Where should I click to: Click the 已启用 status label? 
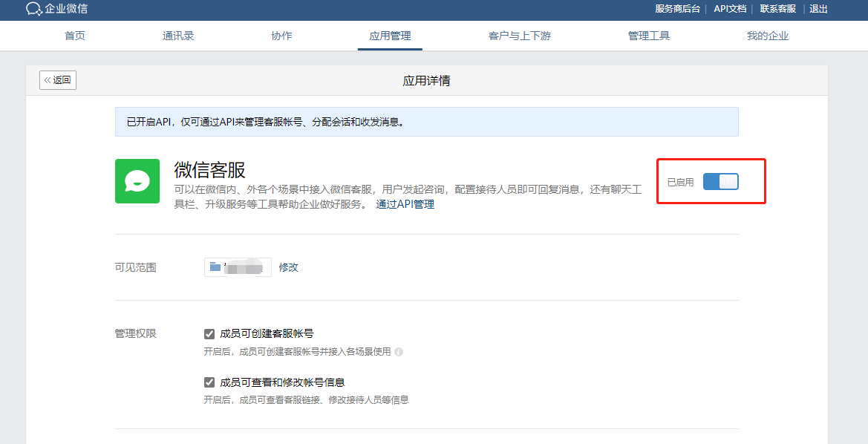point(680,182)
